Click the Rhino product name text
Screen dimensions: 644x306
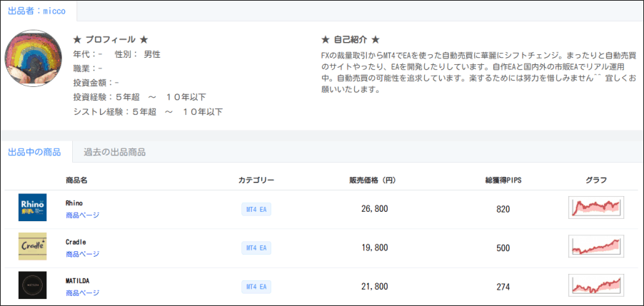(74, 203)
